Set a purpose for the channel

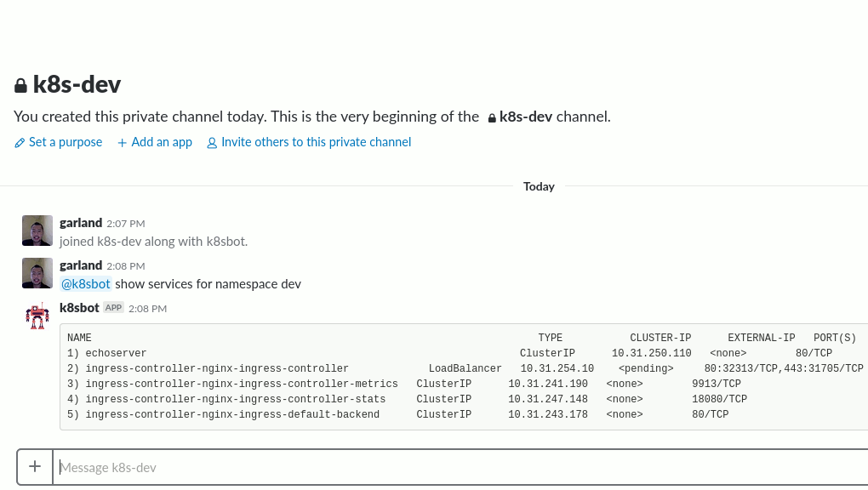59,142
